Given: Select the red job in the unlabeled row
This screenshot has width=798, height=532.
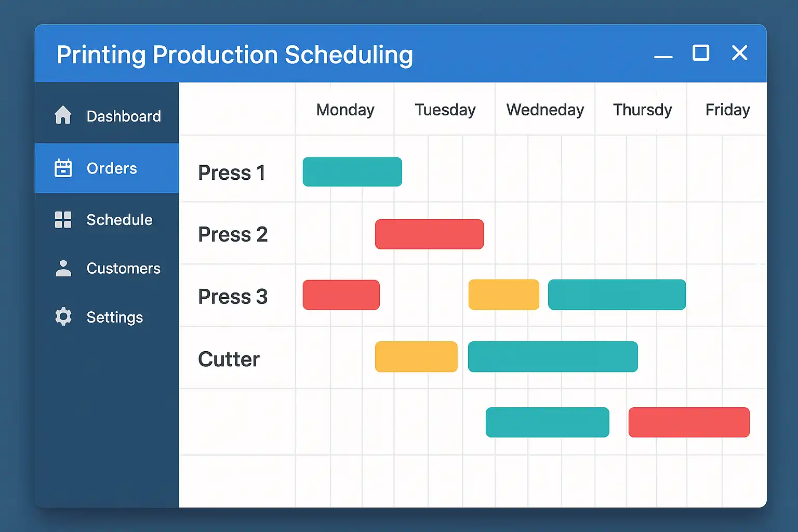Looking at the screenshot, I should click(689, 422).
